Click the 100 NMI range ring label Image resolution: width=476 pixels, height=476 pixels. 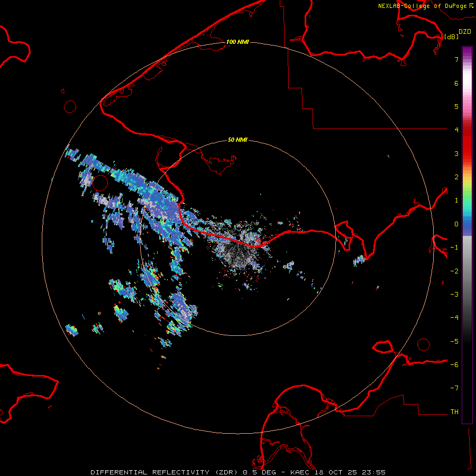(x=237, y=42)
